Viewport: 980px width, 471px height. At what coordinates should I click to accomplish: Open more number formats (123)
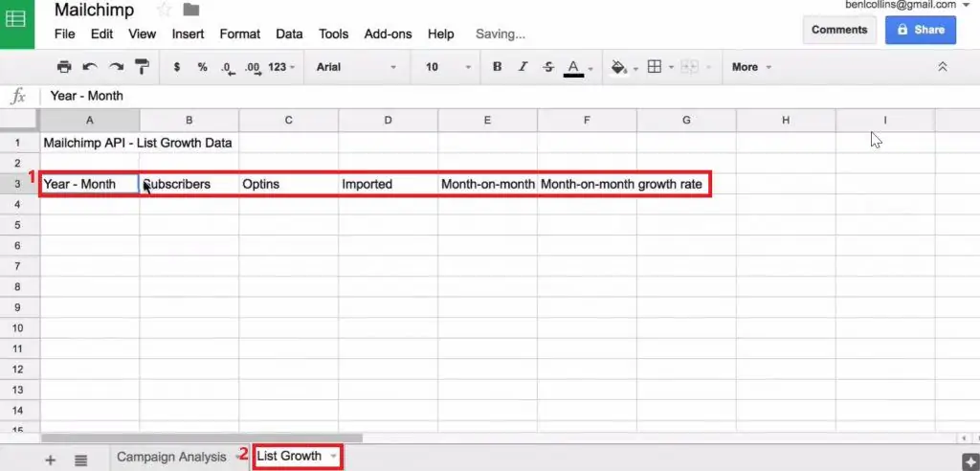pos(281,67)
